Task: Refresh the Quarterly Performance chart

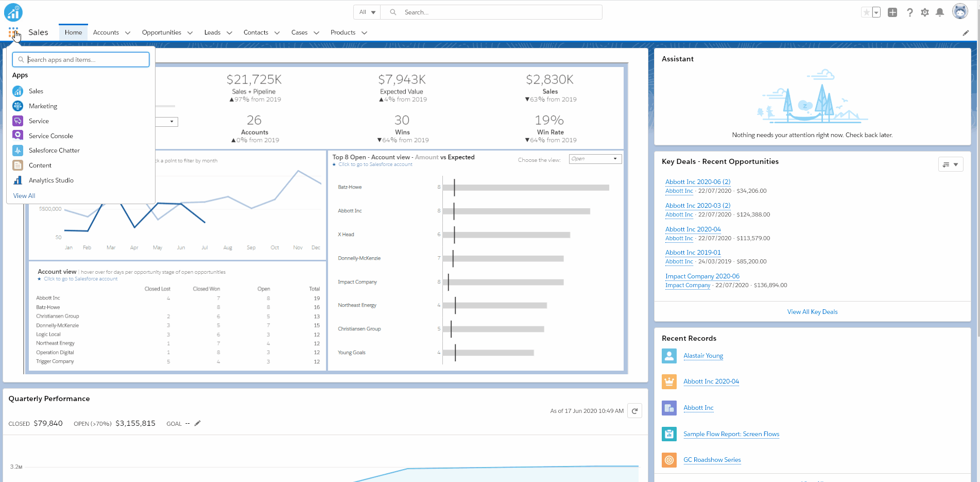Action: [634, 411]
